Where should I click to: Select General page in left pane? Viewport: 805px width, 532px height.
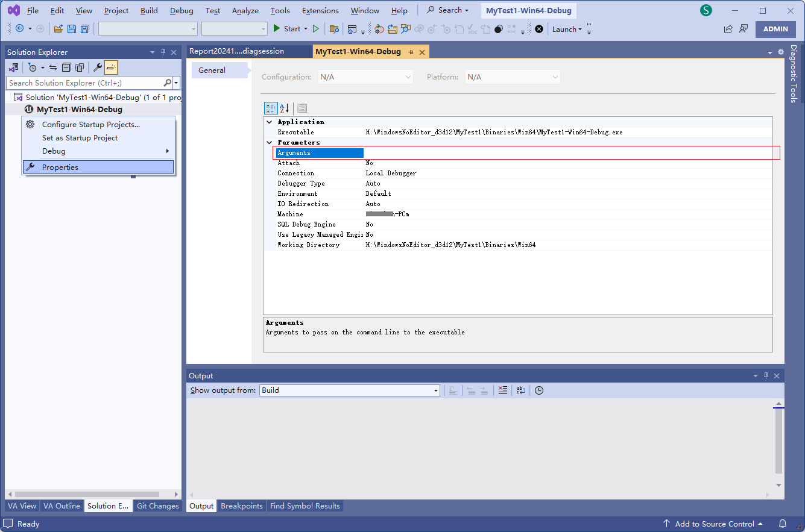[x=219, y=70]
